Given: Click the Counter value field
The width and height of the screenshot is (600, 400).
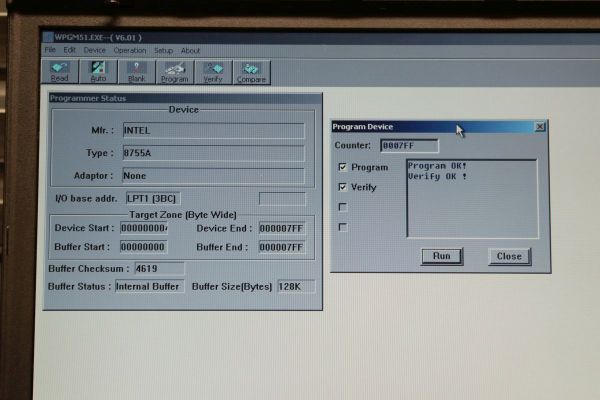Looking at the screenshot, I should click(408, 146).
